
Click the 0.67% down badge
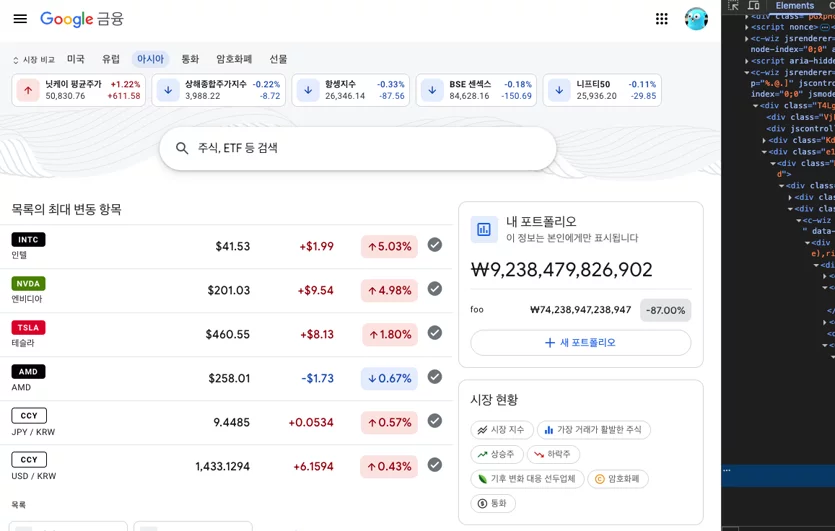coord(389,379)
